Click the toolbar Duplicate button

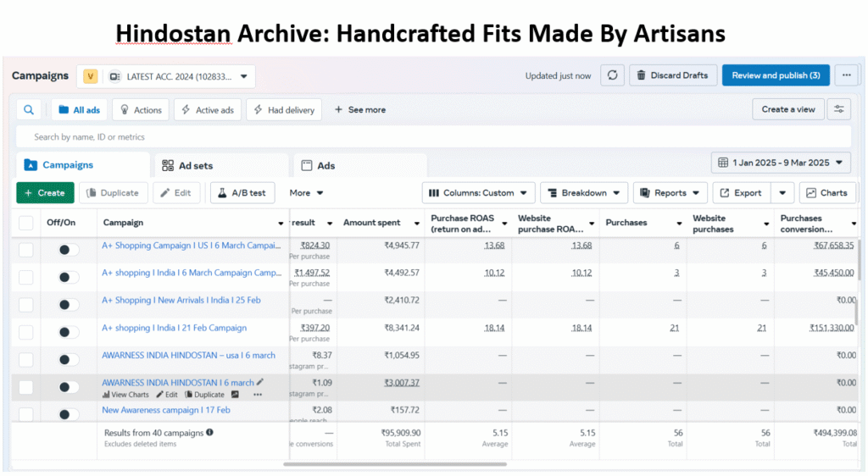(113, 193)
